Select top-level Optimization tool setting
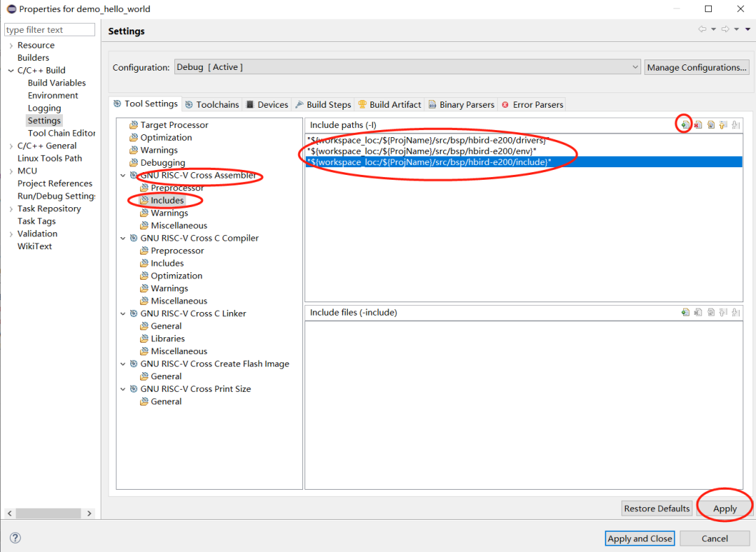 coord(166,137)
